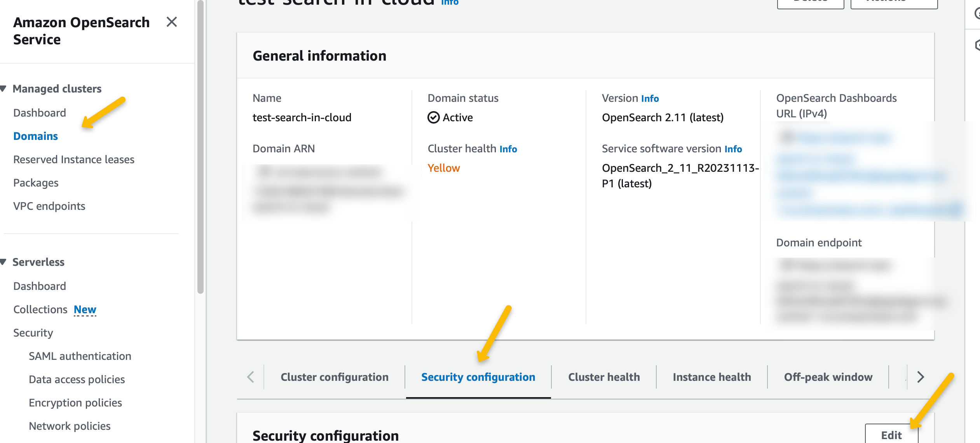Screen dimensions: 980x443
Task: Open Dashboard under Serverless
Action: (40, 286)
